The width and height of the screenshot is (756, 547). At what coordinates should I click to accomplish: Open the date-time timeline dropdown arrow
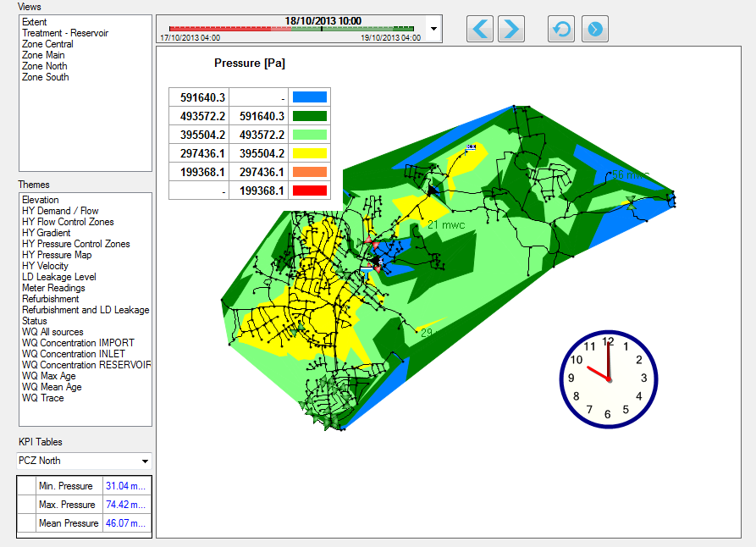tap(433, 29)
